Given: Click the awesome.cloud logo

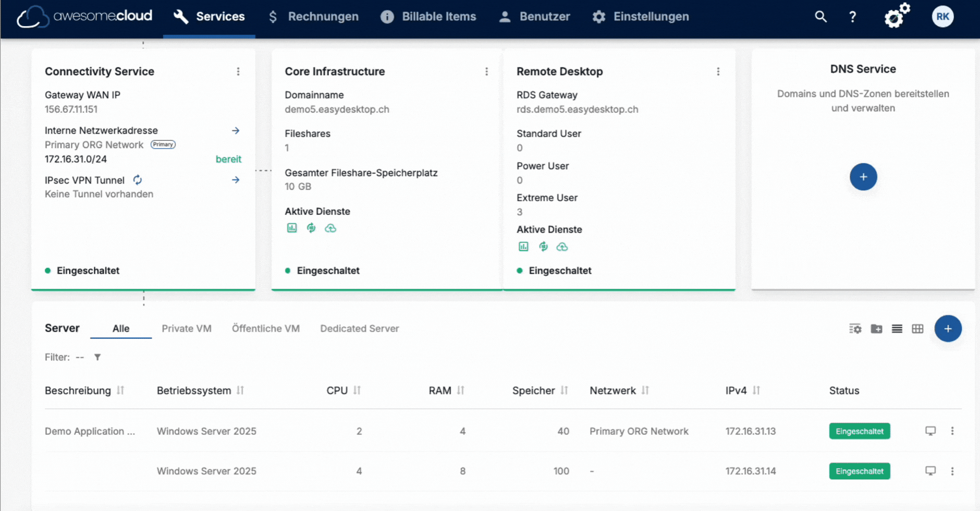Looking at the screenshot, I should point(84,17).
